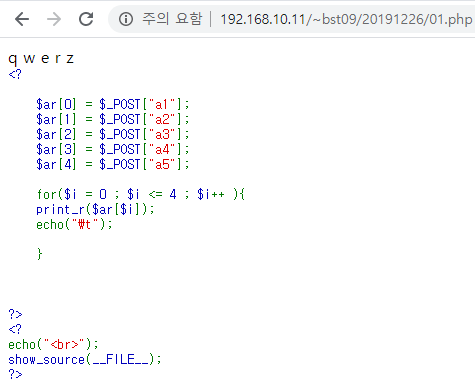Click the closing curly brace of the loop
Viewport: 475px width, 387px height.
pyautogui.click(x=40, y=254)
